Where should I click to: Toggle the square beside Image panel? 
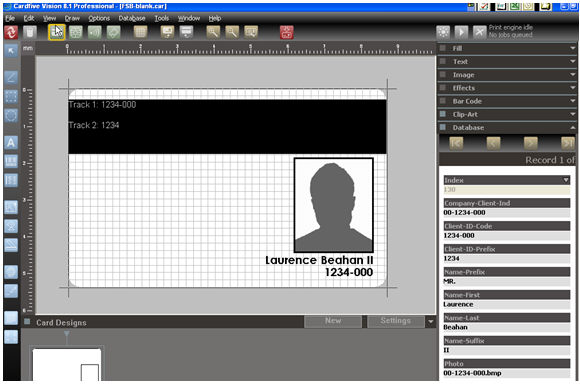click(x=443, y=74)
